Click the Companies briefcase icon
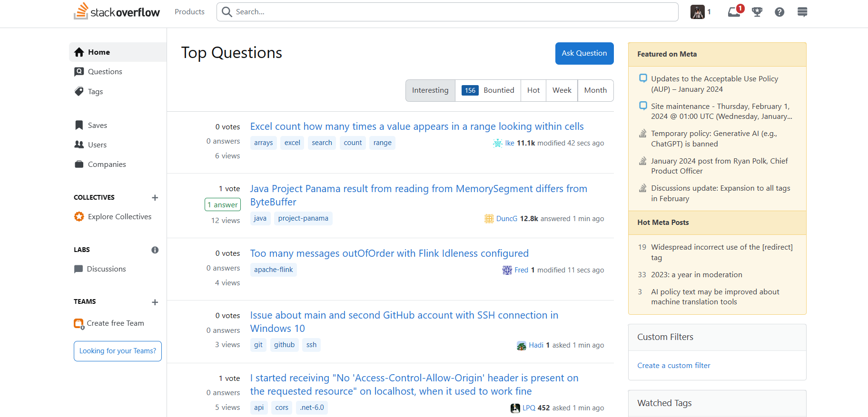 pyautogui.click(x=79, y=164)
